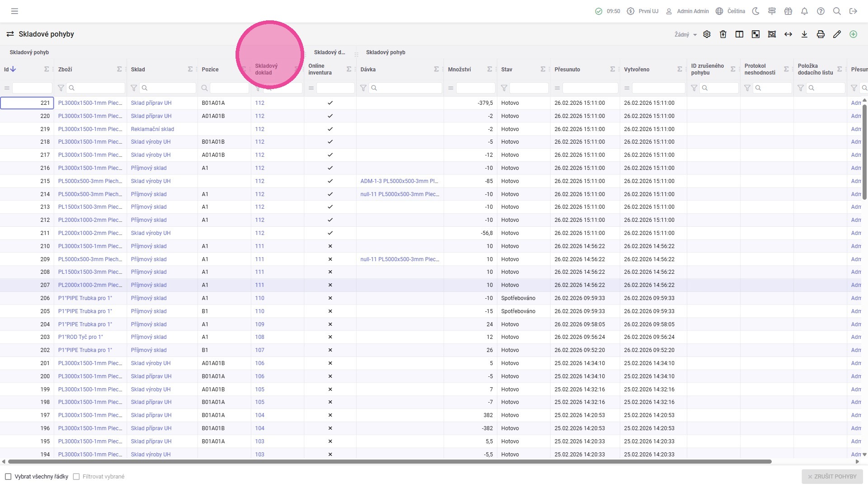The image size is (868, 488).
Task: Click the green add record plus icon
Action: (853, 34)
